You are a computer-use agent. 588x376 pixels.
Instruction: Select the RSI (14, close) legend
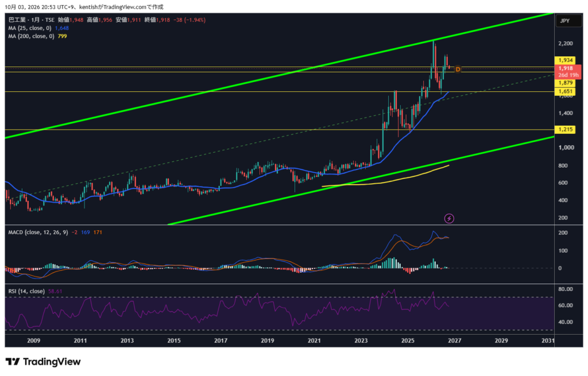point(26,291)
